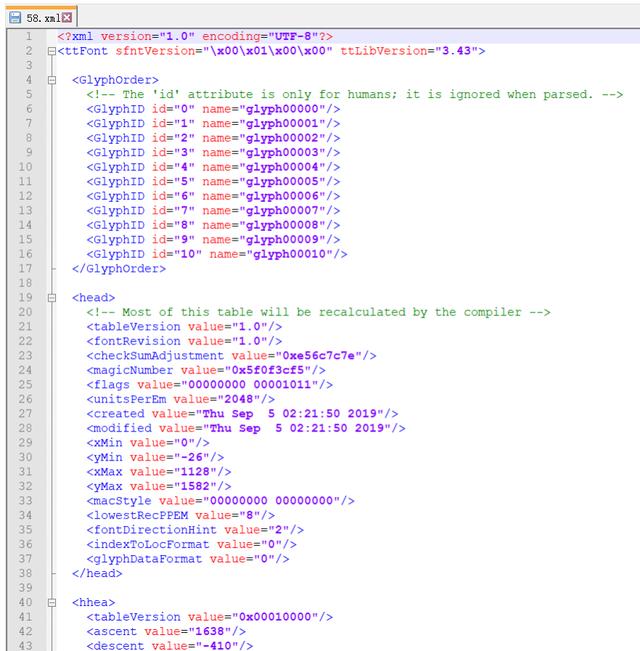Click the <head> opening tag
Screen dimensions: 640x651
click(x=93, y=298)
